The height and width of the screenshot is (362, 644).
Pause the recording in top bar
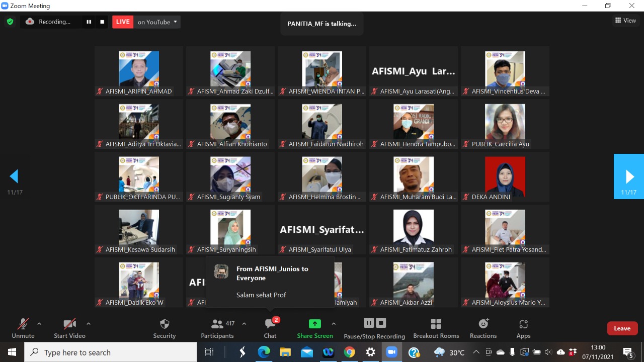pyautogui.click(x=89, y=22)
